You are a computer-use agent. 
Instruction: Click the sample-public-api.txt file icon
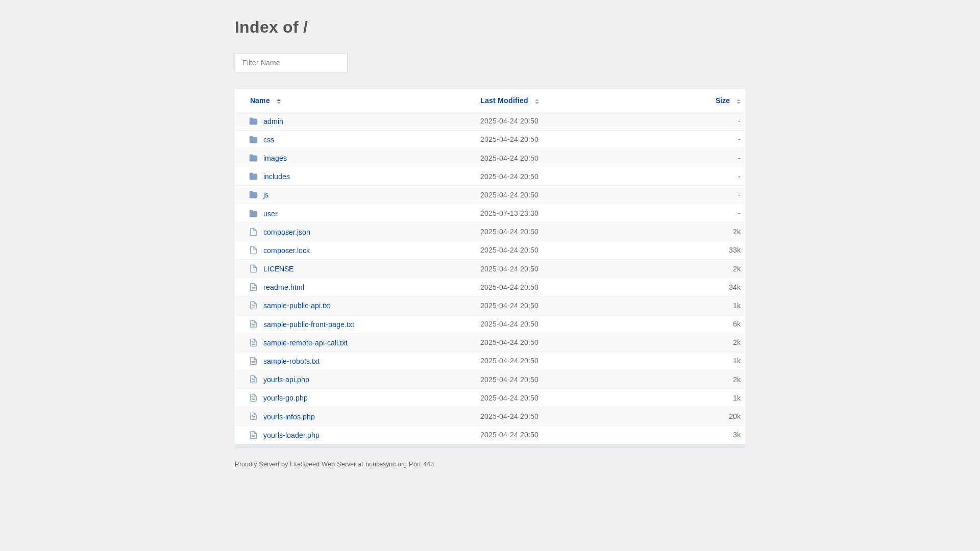pos(253,306)
